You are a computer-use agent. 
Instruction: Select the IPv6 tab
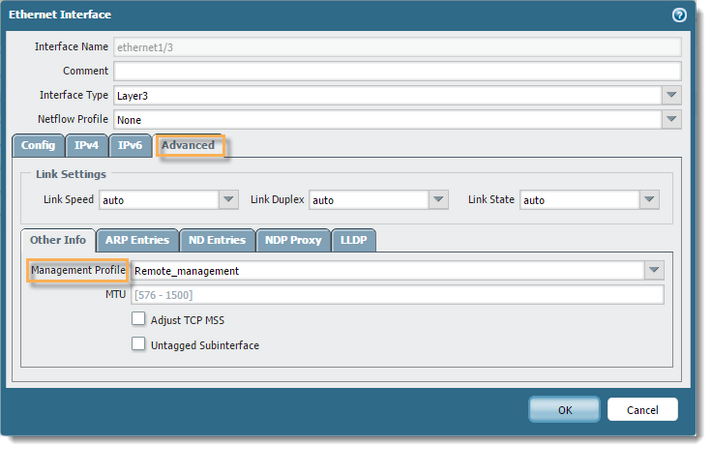(x=130, y=146)
